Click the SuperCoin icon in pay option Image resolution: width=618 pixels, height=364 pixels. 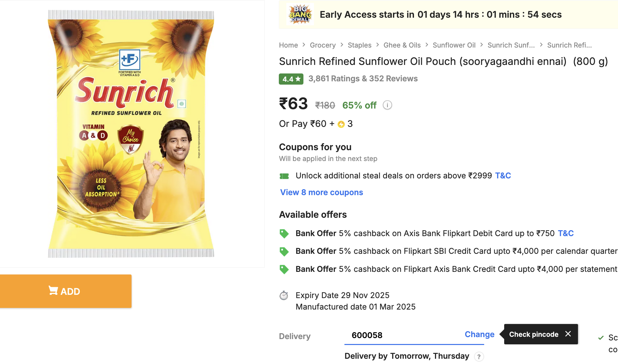point(341,124)
